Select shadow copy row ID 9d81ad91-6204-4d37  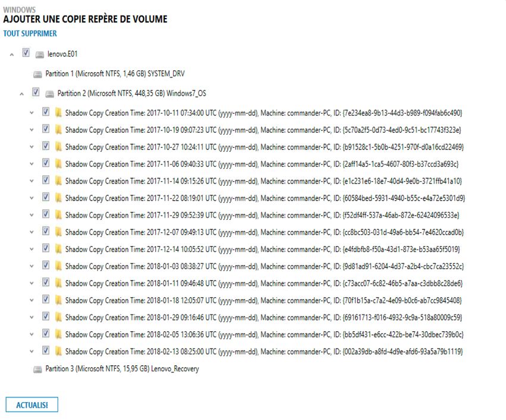(264, 266)
